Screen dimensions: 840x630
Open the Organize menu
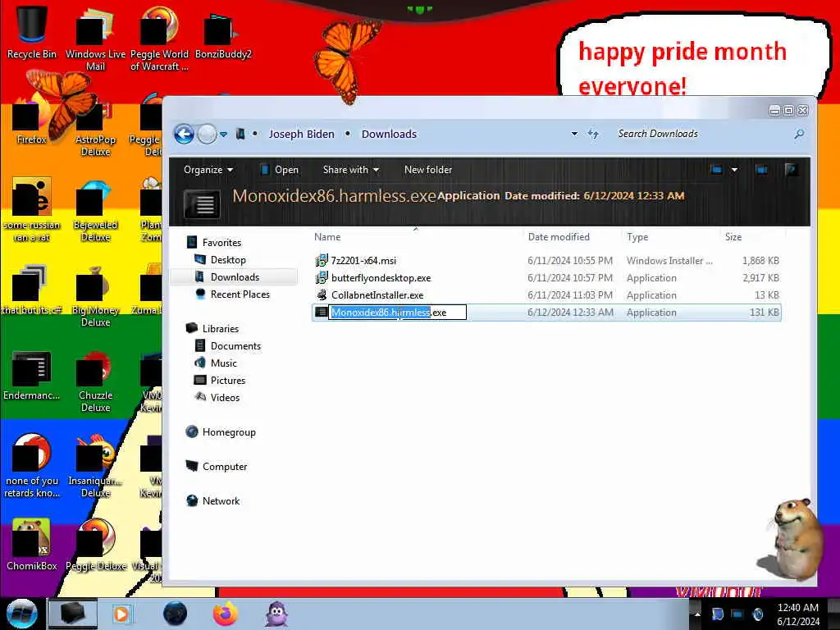[x=208, y=170]
